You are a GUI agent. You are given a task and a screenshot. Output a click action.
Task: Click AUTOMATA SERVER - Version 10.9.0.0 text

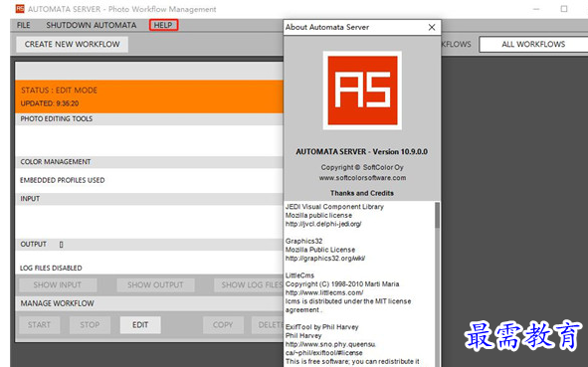point(362,152)
